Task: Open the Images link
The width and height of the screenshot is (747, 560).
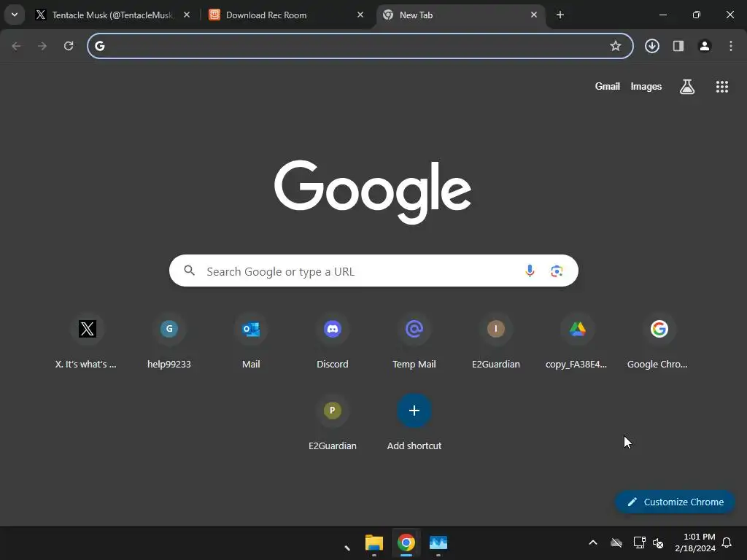Action: pos(646,86)
